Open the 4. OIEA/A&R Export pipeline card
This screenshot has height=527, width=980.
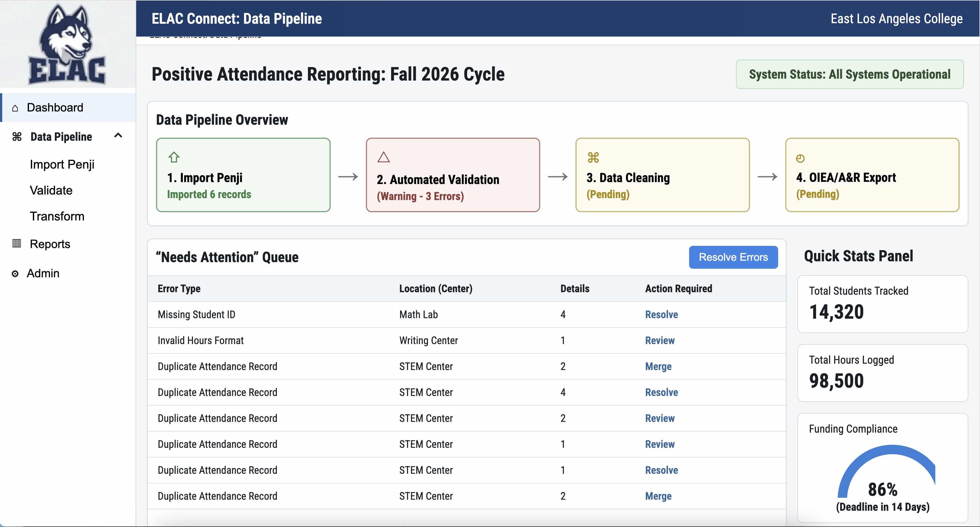(x=872, y=175)
